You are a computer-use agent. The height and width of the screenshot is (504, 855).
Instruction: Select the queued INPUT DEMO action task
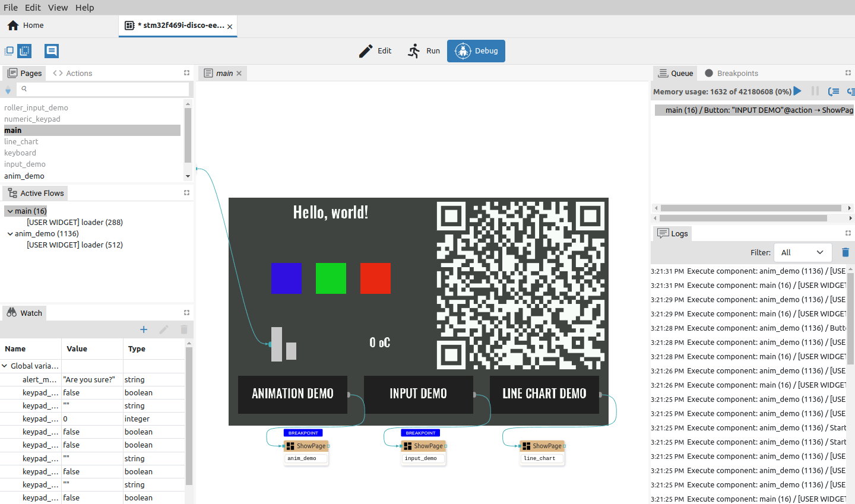coord(755,110)
